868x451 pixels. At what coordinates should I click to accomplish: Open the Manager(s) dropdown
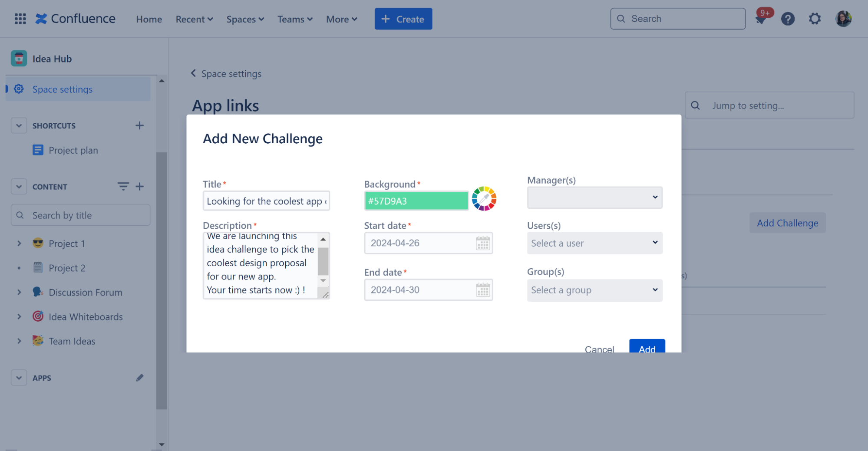click(x=594, y=198)
